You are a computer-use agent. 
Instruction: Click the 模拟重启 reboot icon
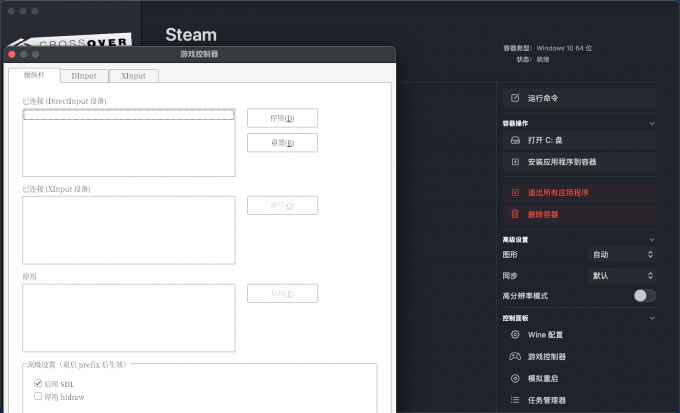point(515,378)
